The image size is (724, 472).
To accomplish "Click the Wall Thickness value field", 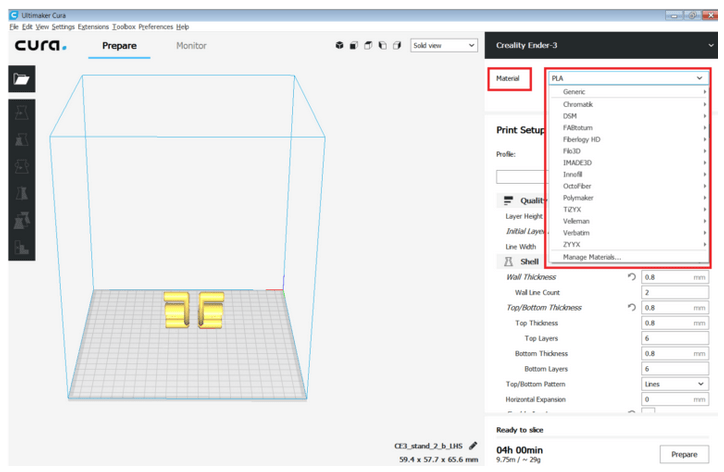I will [x=675, y=277].
